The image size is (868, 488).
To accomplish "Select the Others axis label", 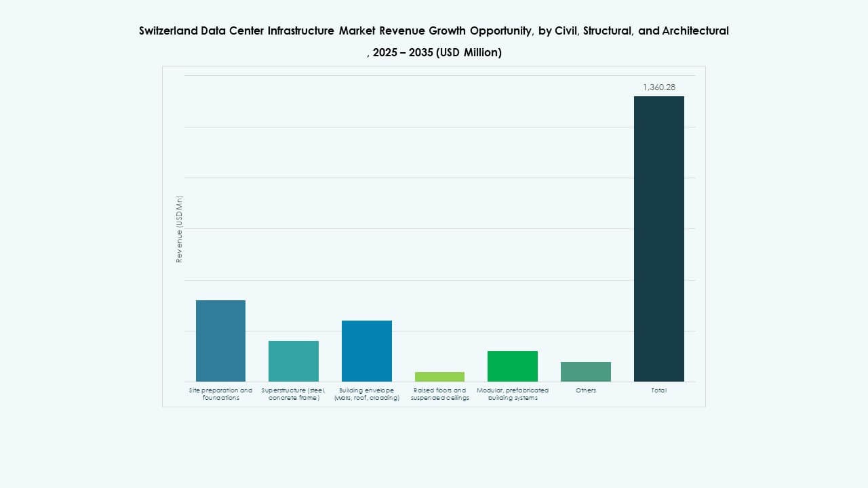I will pos(585,390).
